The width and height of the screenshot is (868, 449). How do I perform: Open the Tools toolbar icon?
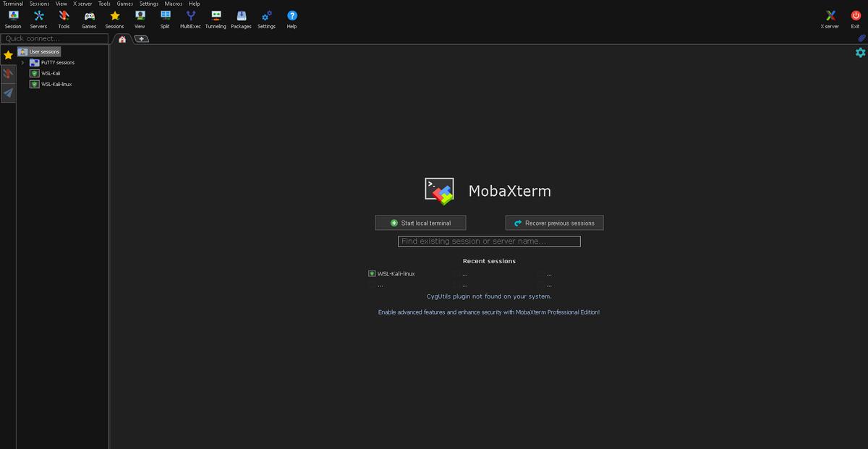(64, 19)
